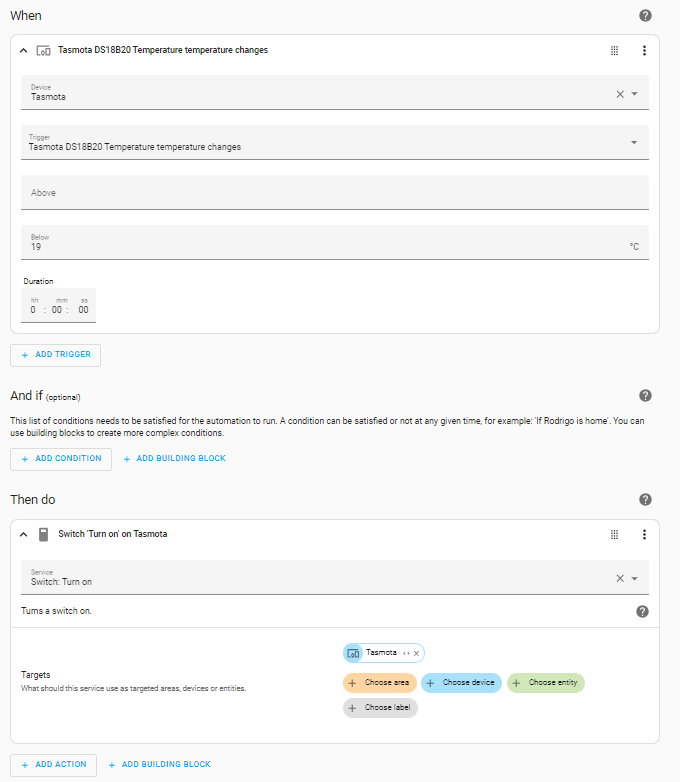The width and height of the screenshot is (680, 782).
Task: Open the Service dropdown arrow
Action: pyautogui.click(x=635, y=578)
